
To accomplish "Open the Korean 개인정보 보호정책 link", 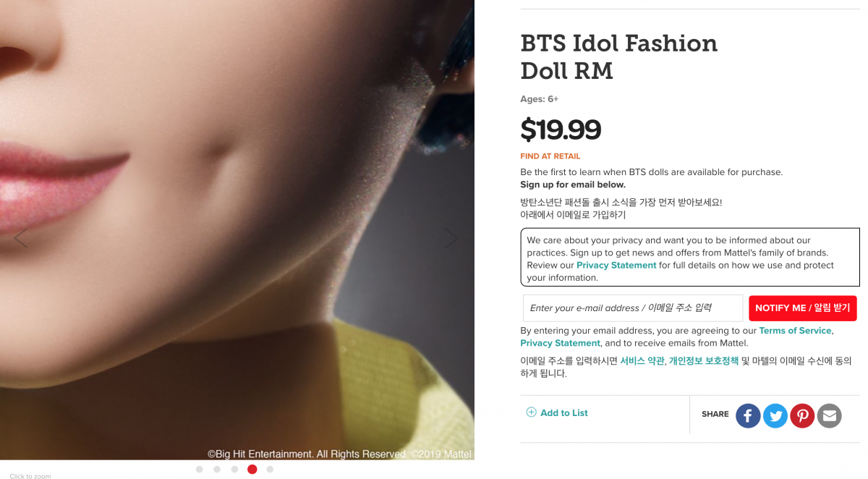I will coord(704,361).
